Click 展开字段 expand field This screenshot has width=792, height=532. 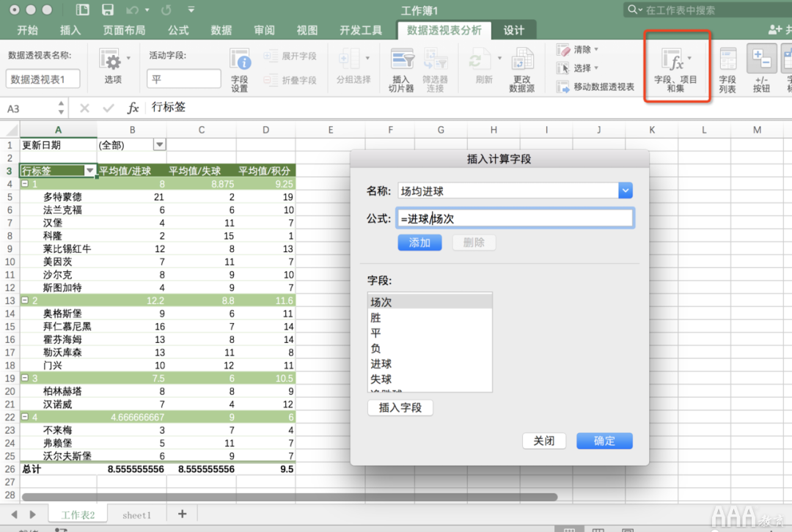tap(290, 56)
